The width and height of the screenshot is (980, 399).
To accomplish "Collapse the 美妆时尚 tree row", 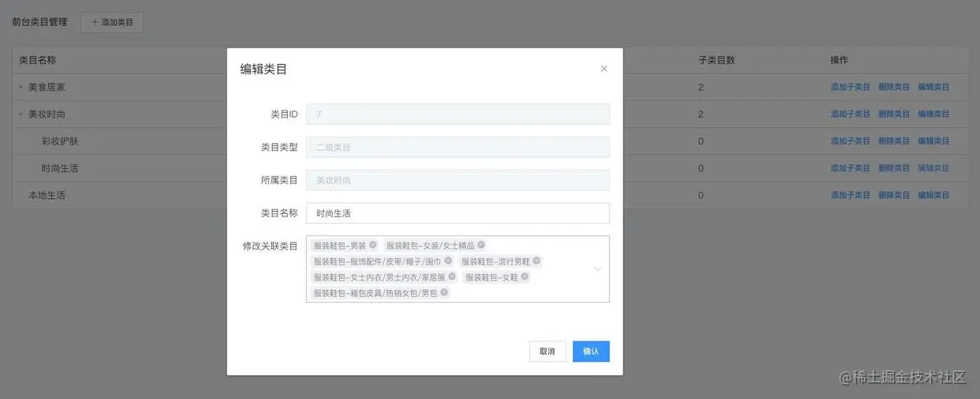I will pyautogui.click(x=21, y=114).
